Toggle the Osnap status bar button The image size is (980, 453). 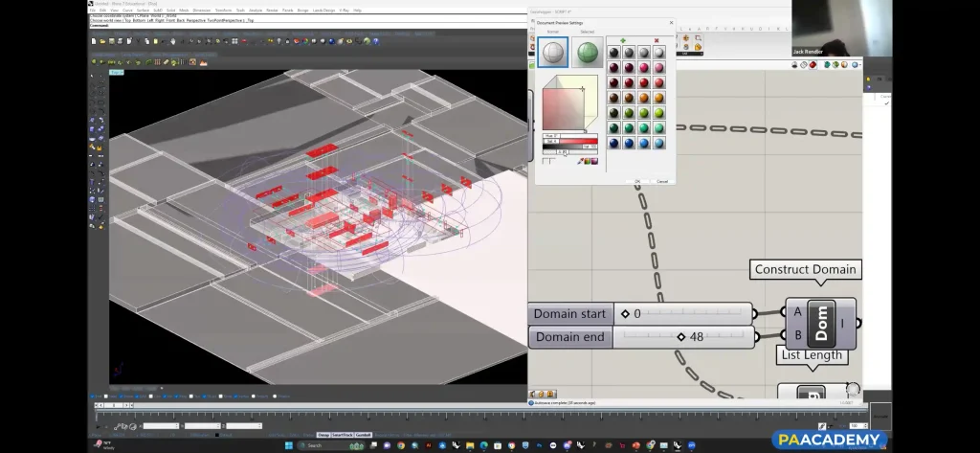323,435
